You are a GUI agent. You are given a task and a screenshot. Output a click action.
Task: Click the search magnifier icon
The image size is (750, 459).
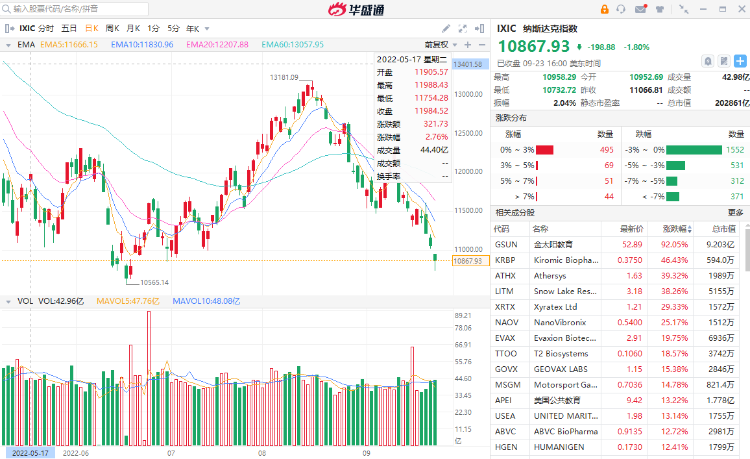pyautogui.click(x=6, y=9)
